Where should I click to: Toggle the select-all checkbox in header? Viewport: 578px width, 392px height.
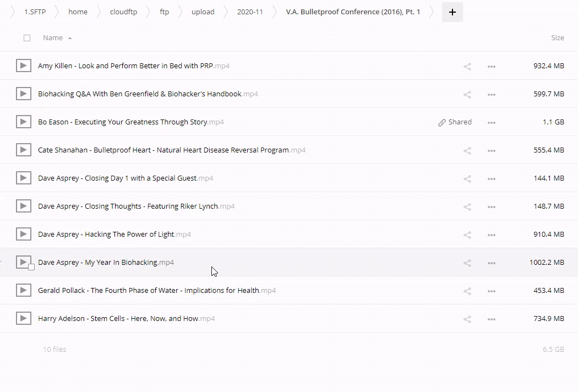(x=27, y=38)
